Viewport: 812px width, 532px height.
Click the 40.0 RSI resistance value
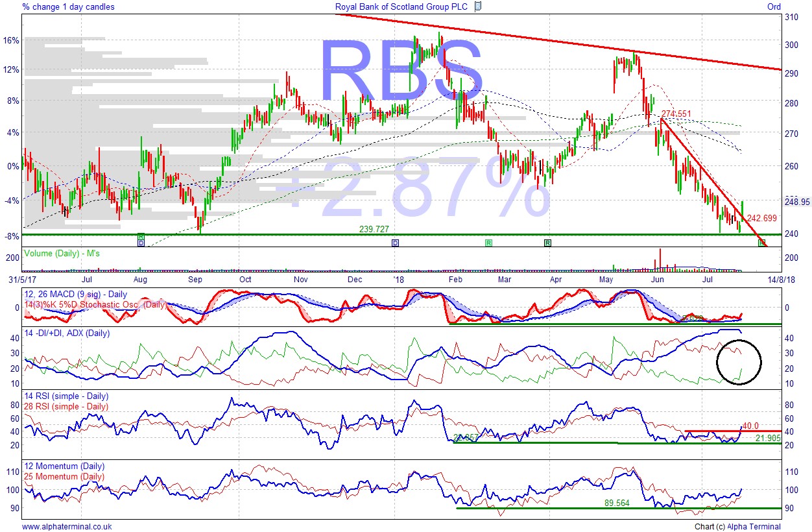(751, 426)
